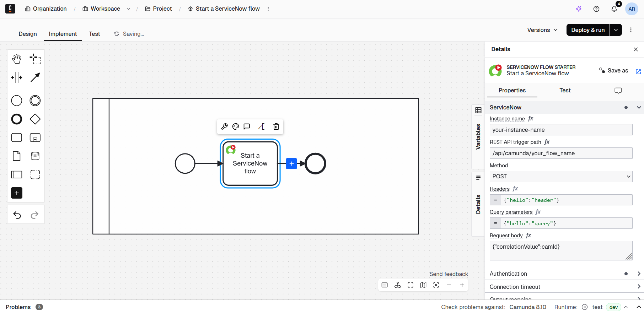This screenshot has height=313, width=644.
Task: Open the Method POST dropdown
Action: (561, 177)
